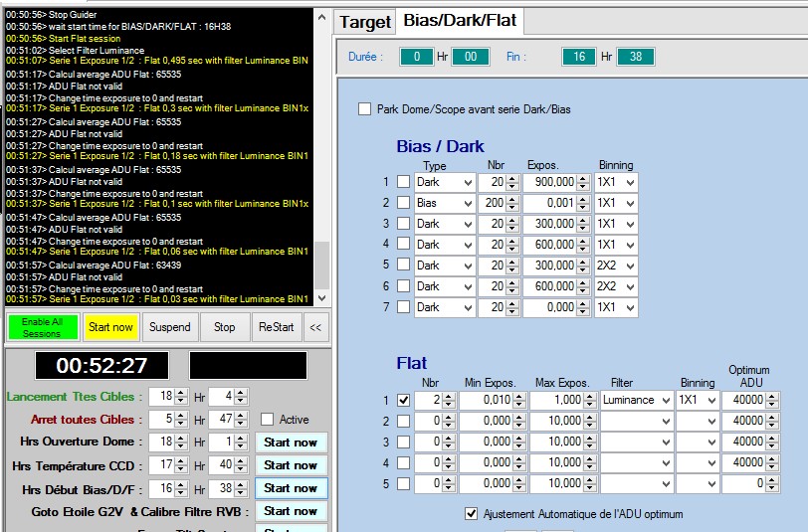Screen dimensions: 808x532
Task: Start now for Hrs Début Bias/D/F
Action: pyautogui.click(x=291, y=488)
